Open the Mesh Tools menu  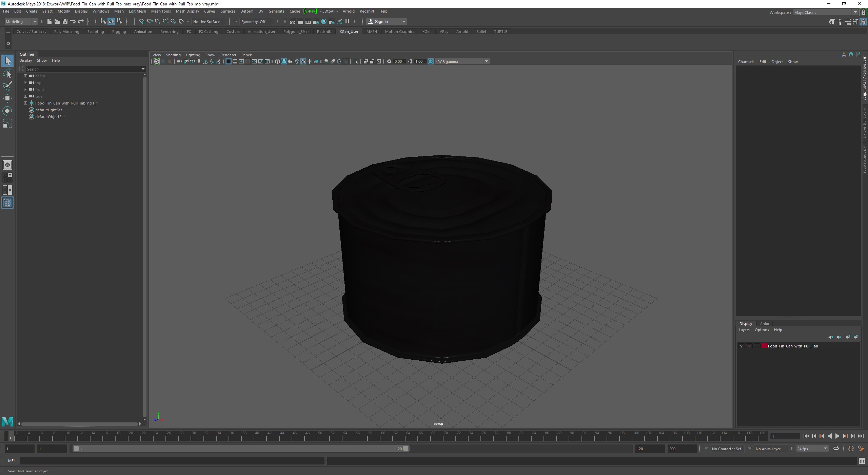[x=161, y=11]
